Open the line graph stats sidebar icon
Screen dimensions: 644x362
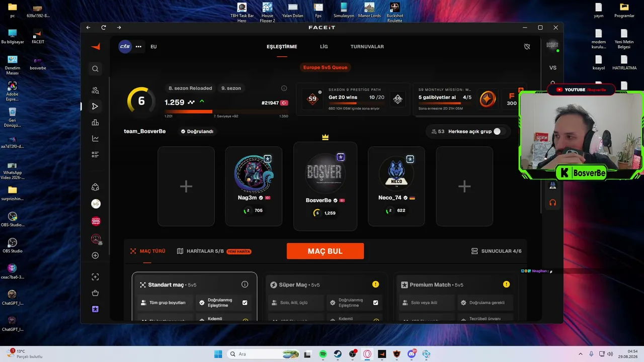pyautogui.click(x=95, y=138)
